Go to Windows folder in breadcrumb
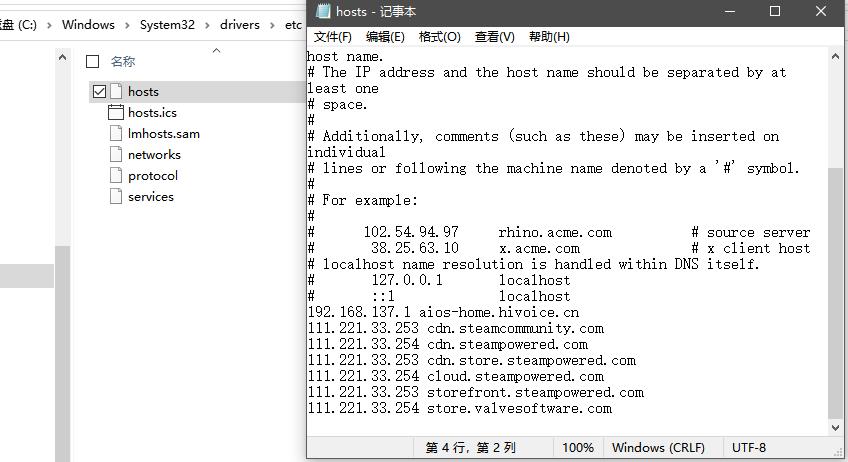Screen dimensions: 848x462 (88, 25)
